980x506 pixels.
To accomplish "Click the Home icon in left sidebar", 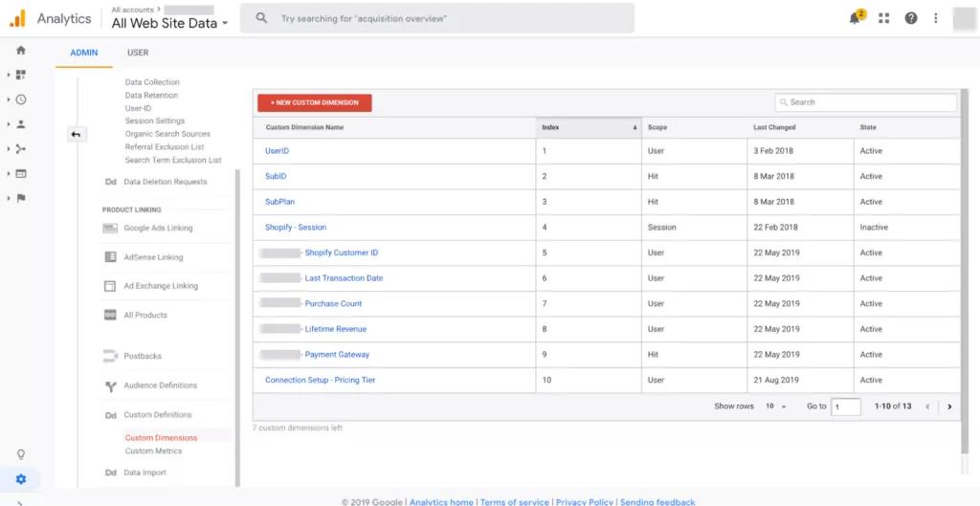I will click(x=21, y=51).
